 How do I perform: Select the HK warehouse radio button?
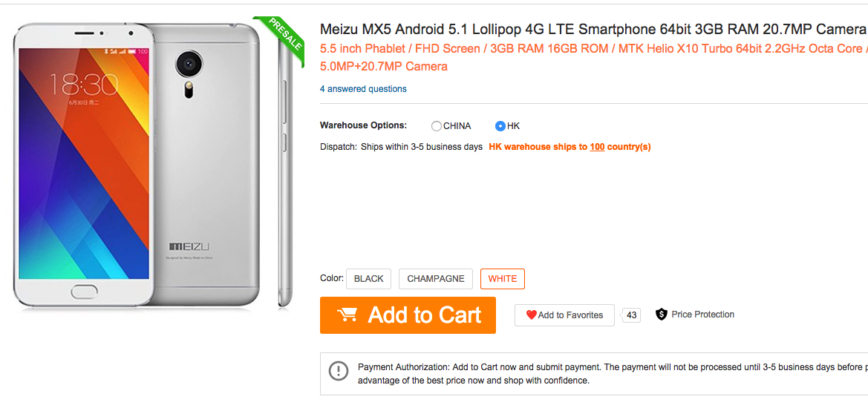pyautogui.click(x=500, y=126)
